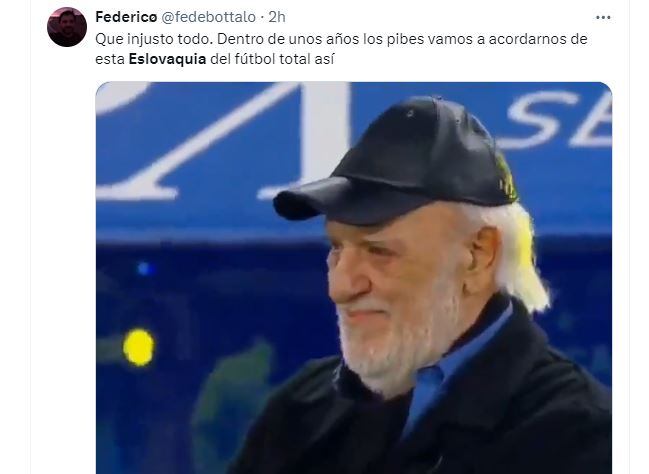Click the text line ending 'del fútbol total así'

point(214,59)
